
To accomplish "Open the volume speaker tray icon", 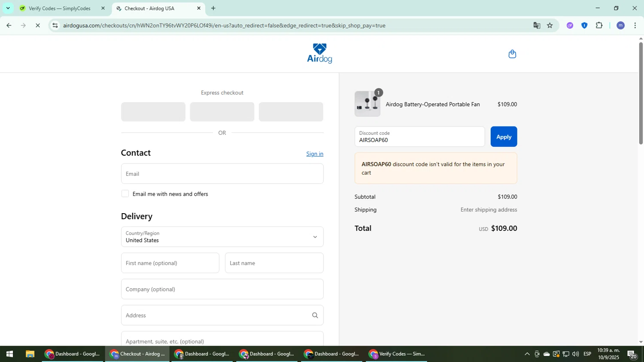I will tap(575, 354).
